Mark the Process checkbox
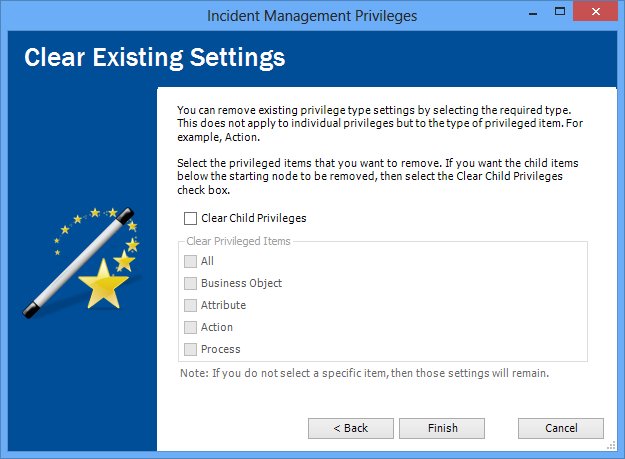The image size is (625, 459). click(x=190, y=349)
